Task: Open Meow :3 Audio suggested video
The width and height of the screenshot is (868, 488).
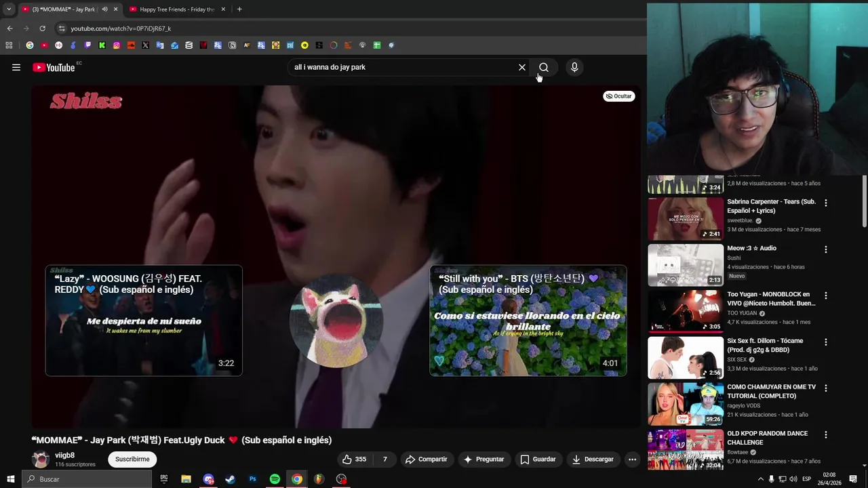Action: coord(752,248)
